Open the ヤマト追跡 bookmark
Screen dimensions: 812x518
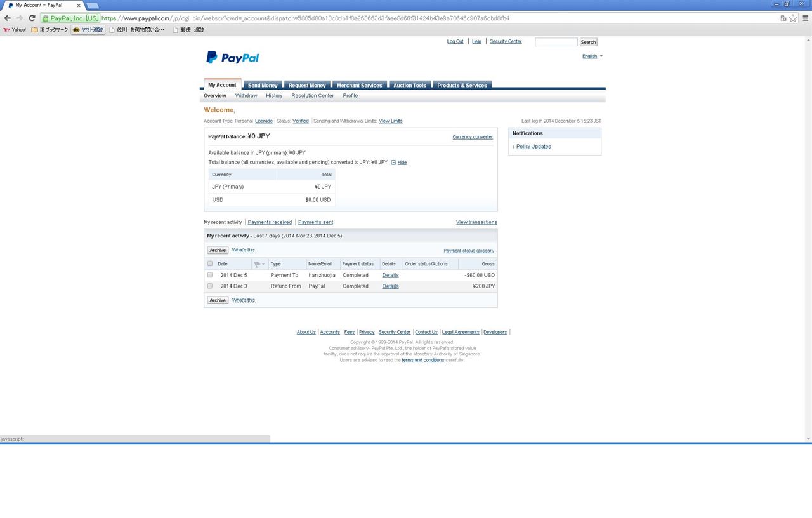[x=88, y=30]
